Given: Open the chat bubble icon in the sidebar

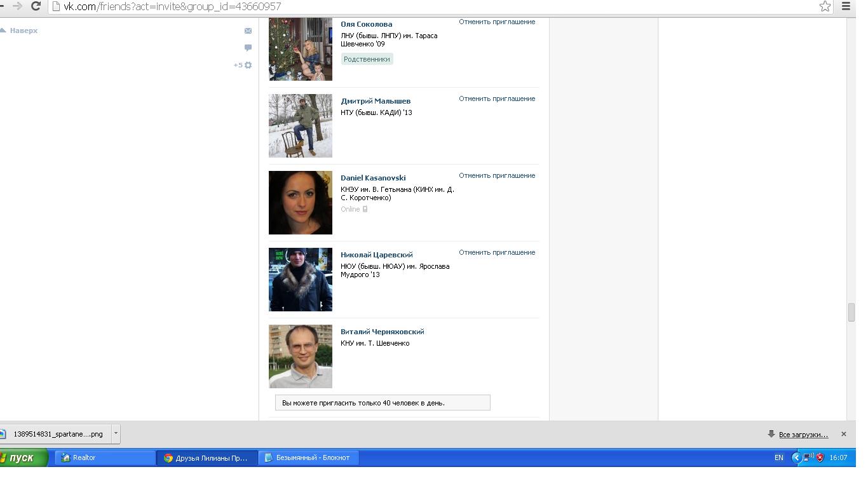Looking at the screenshot, I should pyautogui.click(x=248, y=48).
